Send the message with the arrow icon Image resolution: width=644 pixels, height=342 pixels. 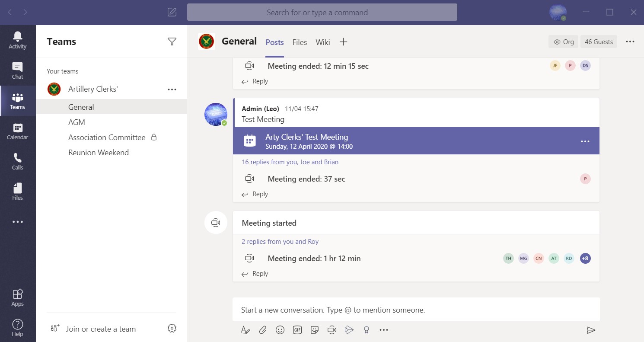[591, 330]
